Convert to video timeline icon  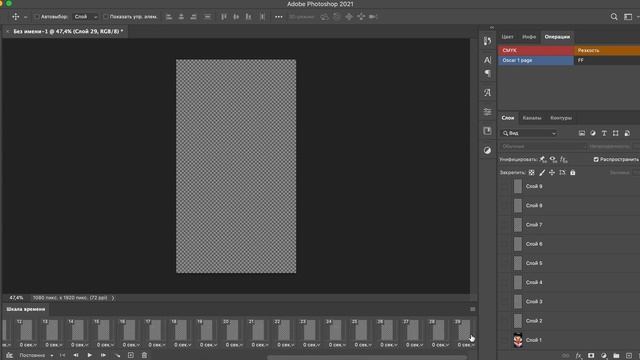[9, 356]
